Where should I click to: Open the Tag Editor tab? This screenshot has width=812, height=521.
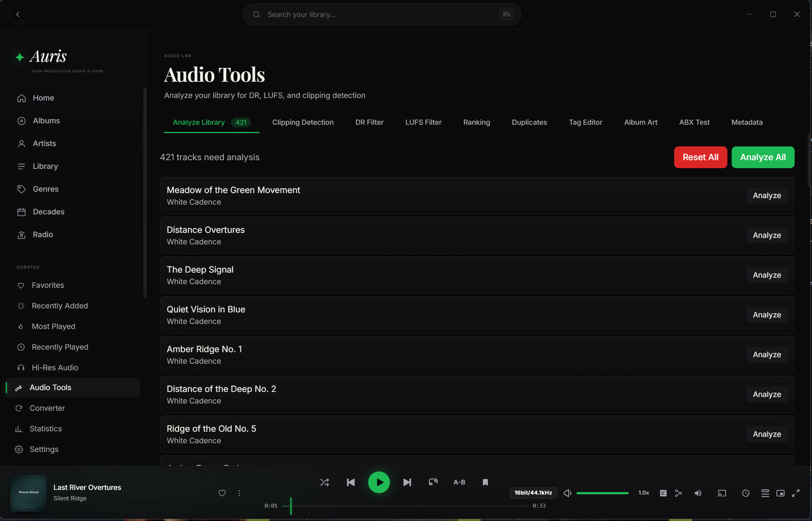point(586,123)
